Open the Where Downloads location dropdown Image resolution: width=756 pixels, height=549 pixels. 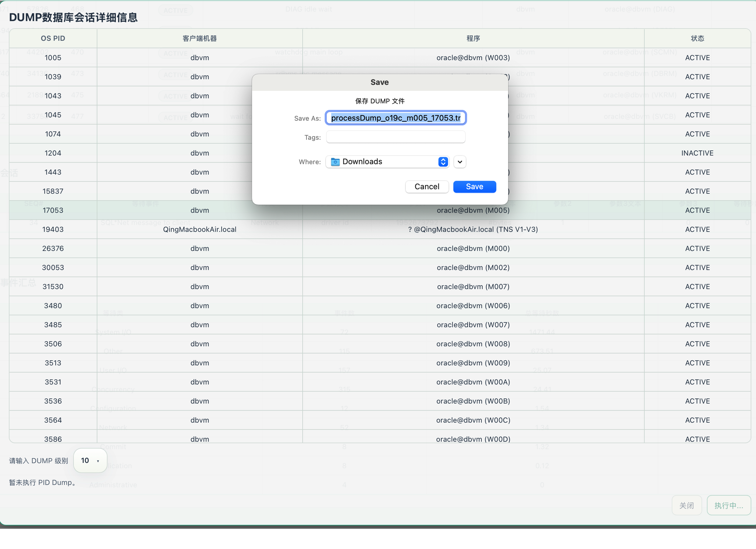[387, 162]
